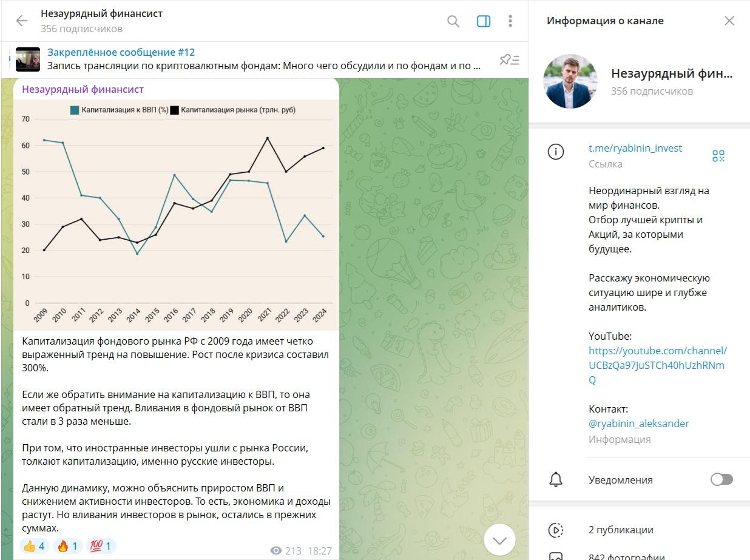Open contact @ryabinin_aleksander
Screen dimensions: 750x560
click(639, 423)
